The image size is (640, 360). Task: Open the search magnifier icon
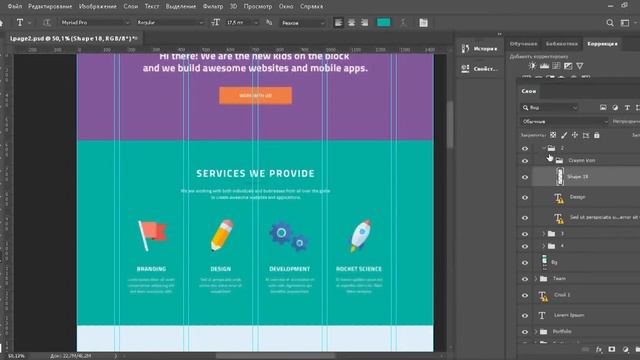pyautogui.click(x=610, y=23)
